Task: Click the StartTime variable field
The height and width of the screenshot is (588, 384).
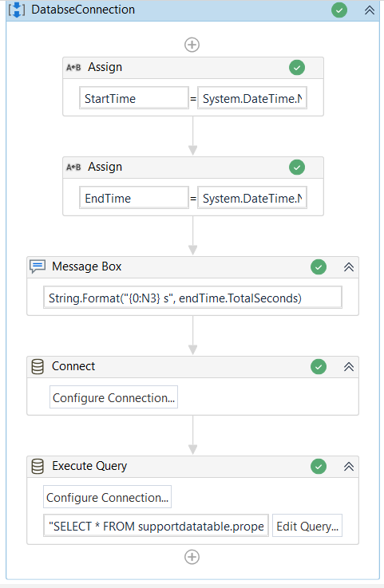Action: [x=134, y=98]
